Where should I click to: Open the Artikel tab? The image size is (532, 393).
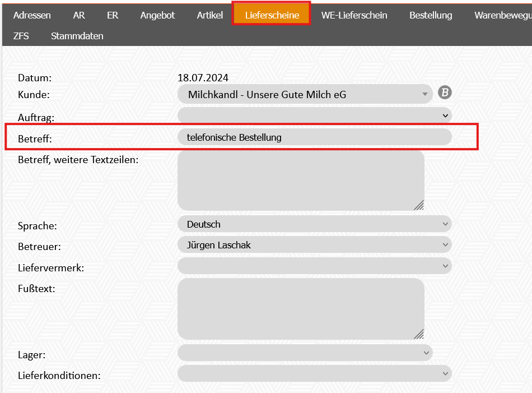[210, 15]
